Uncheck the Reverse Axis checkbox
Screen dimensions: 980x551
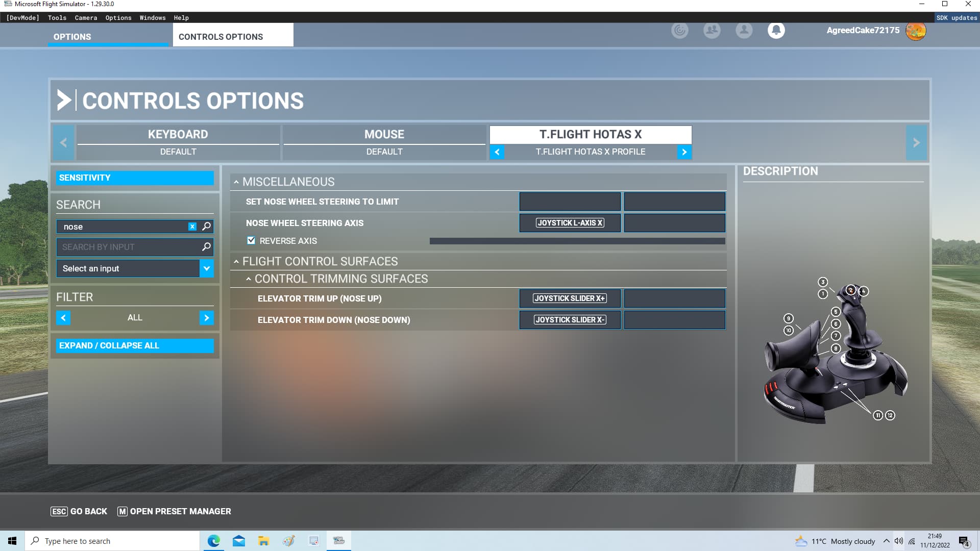[x=251, y=240]
